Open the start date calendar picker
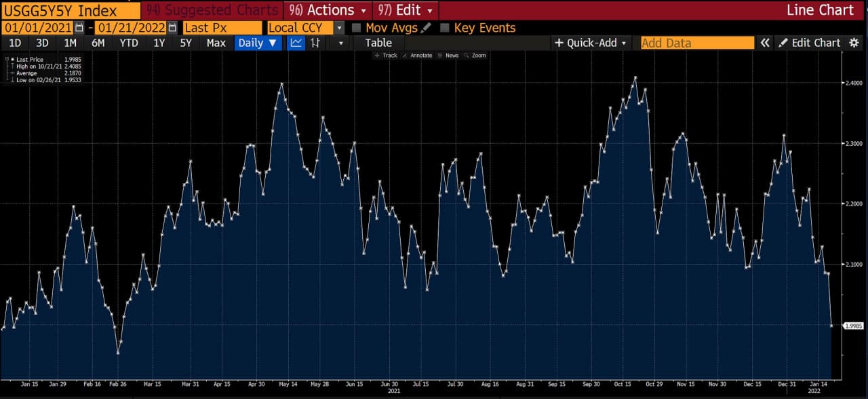The image size is (868, 399). click(80, 28)
